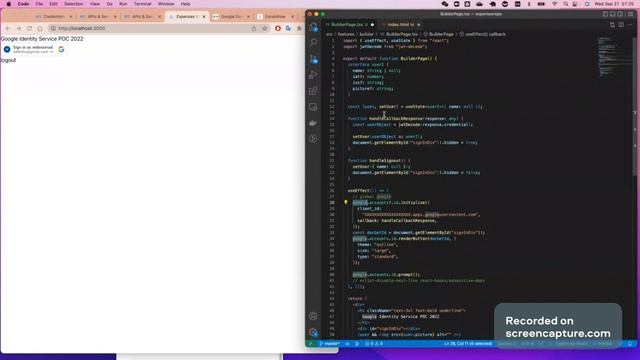Click the Wi-Fi icon in the menu bar
This screenshot has height=360, width=640.
(554, 4)
